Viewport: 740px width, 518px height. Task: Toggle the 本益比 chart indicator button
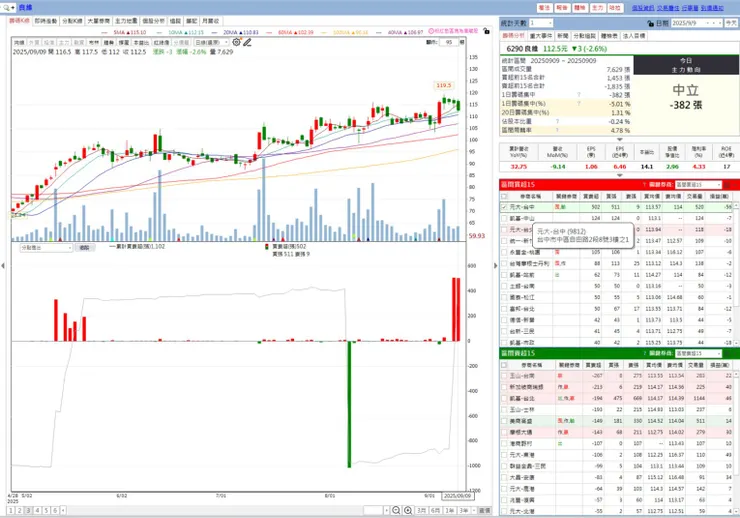[141, 43]
